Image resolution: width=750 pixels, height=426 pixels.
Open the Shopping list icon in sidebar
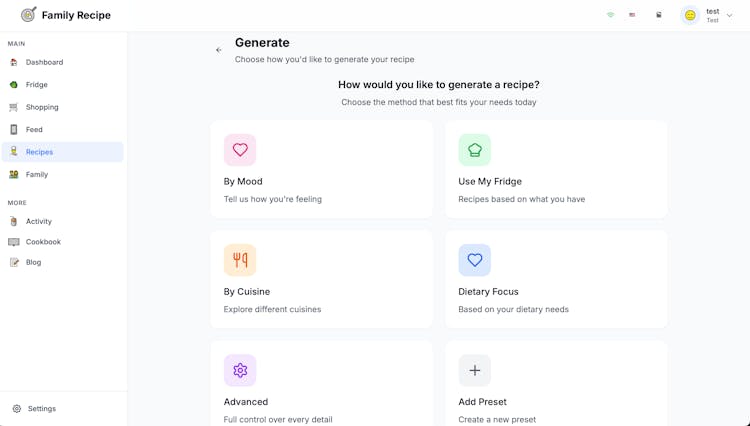coord(14,107)
